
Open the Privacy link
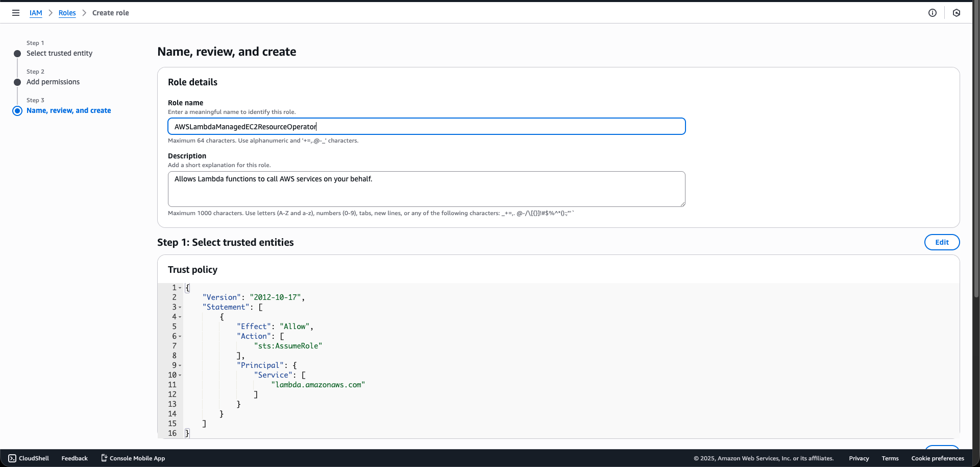click(859, 458)
